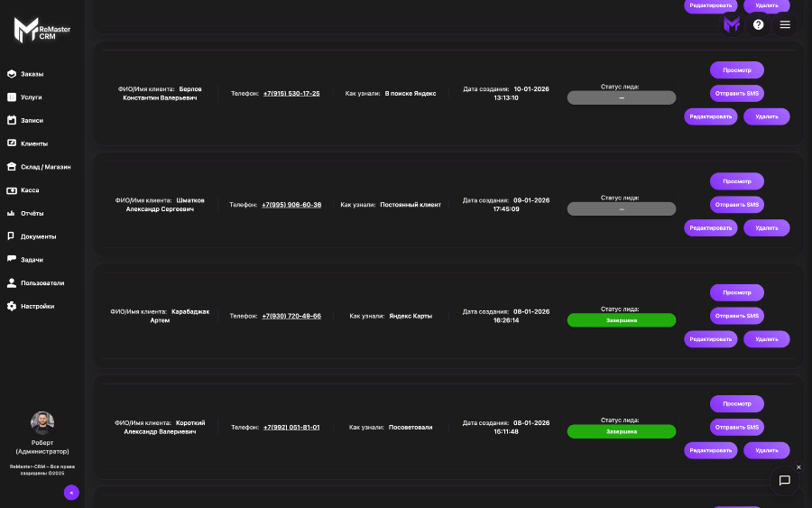The image size is (812, 508).
Task: Click the Записи calendar icon
Action: (12, 120)
